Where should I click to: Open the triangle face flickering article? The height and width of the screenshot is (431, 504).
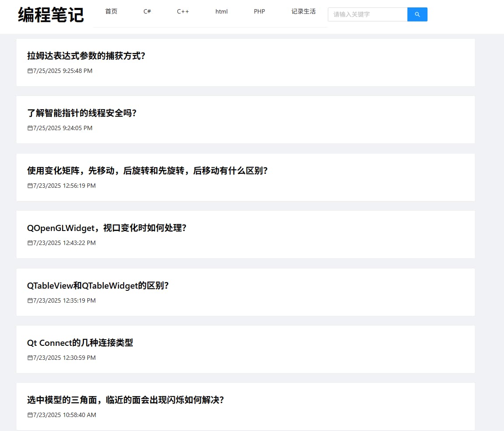pos(125,400)
